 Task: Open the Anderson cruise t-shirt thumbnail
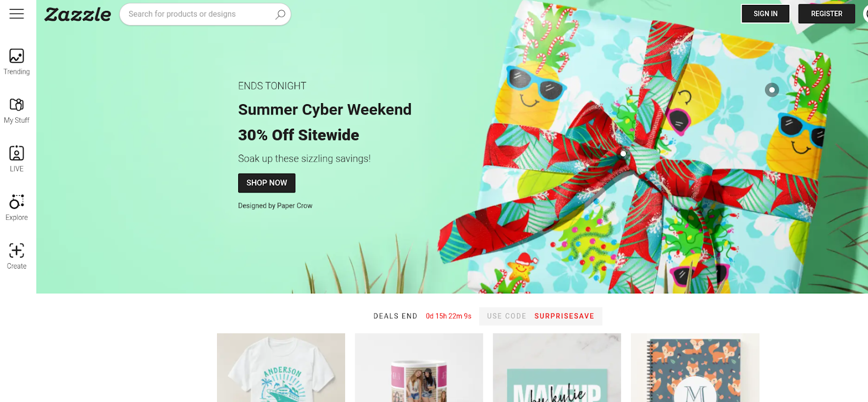(x=281, y=368)
